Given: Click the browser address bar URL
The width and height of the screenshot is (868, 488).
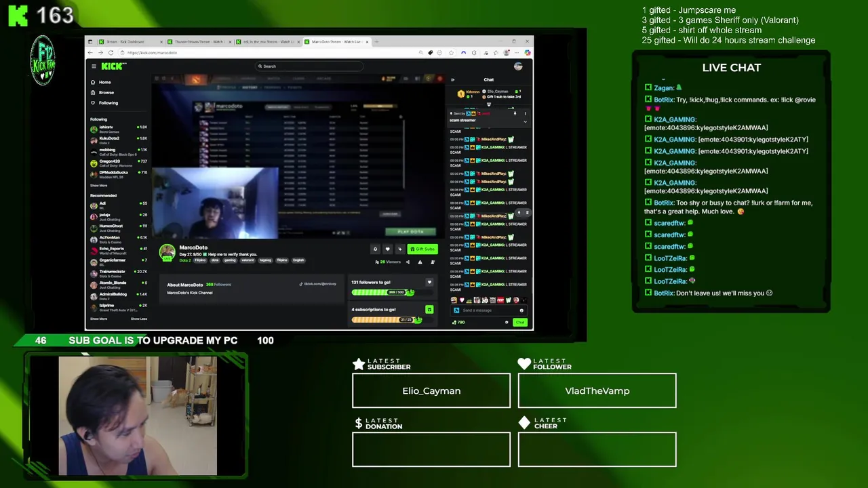Looking at the screenshot, I should [x=152, y=53].
